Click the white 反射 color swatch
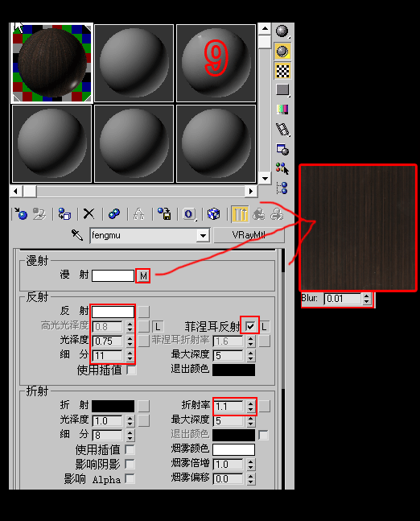The width and height of the screenshot is (420, 521). pyautogui.click(x=113, y=312)
